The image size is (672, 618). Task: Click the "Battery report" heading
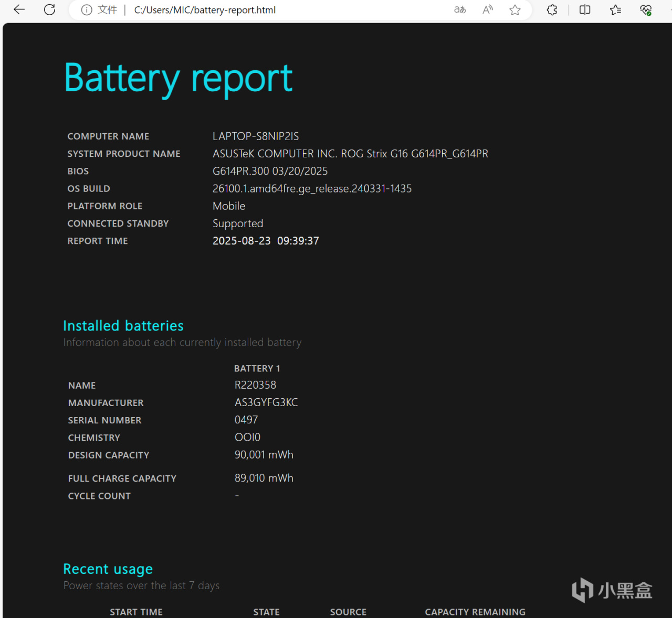[178, 78]
